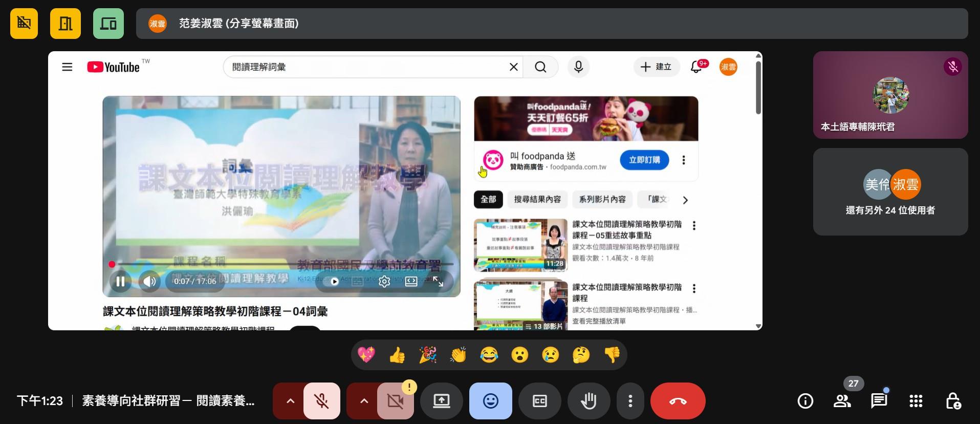980x424 pixels.
Task: Open the chat panel
Action: point(879,401)
